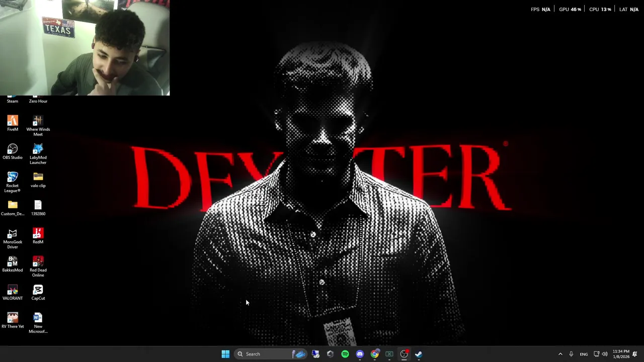Switch to OBS Studio in taskbar
This screenshot has height=362, width=644.
tap(404, 354)
